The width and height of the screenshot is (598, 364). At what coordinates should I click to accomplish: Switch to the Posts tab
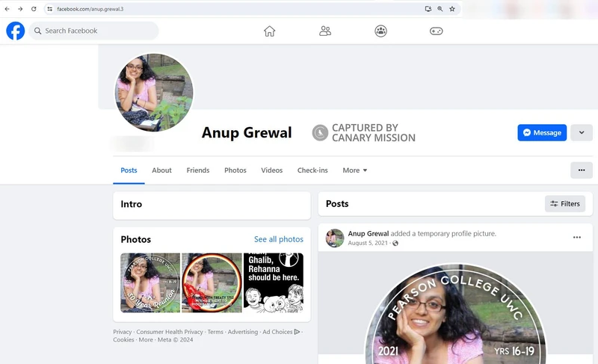[129, 170]
